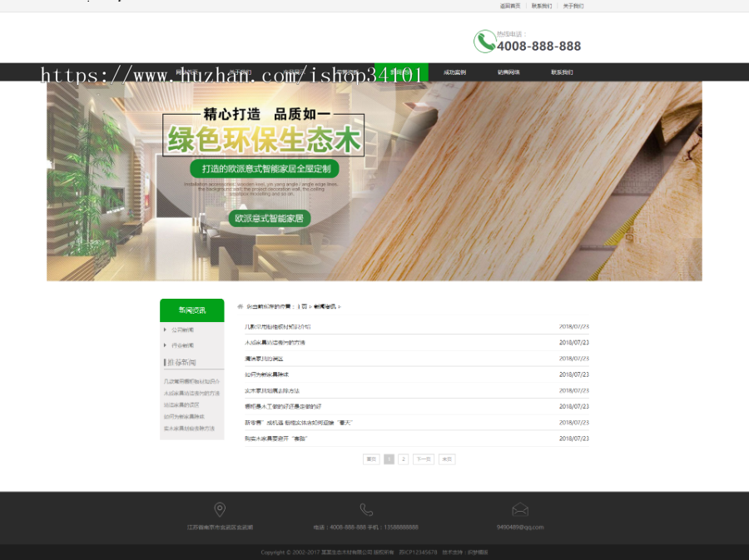Click the 末页 pagination button
This screenshot has width=749, height=560.
click(447, 458)
